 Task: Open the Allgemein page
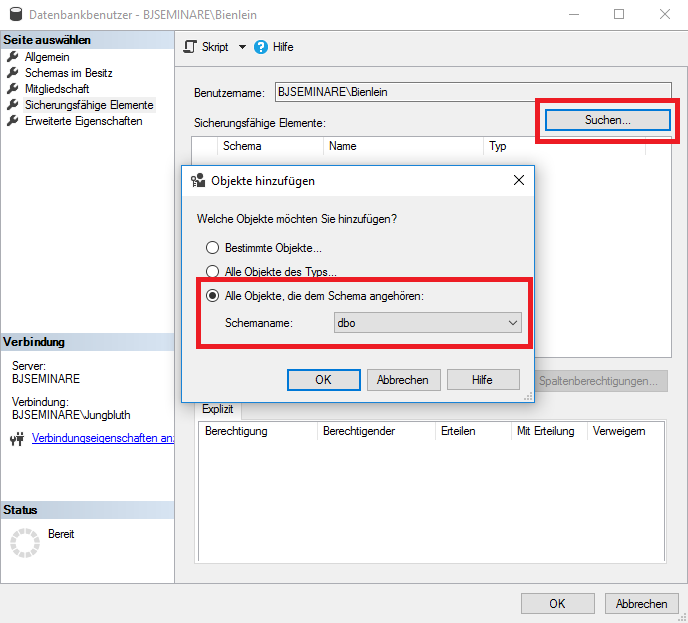[47, 57]
